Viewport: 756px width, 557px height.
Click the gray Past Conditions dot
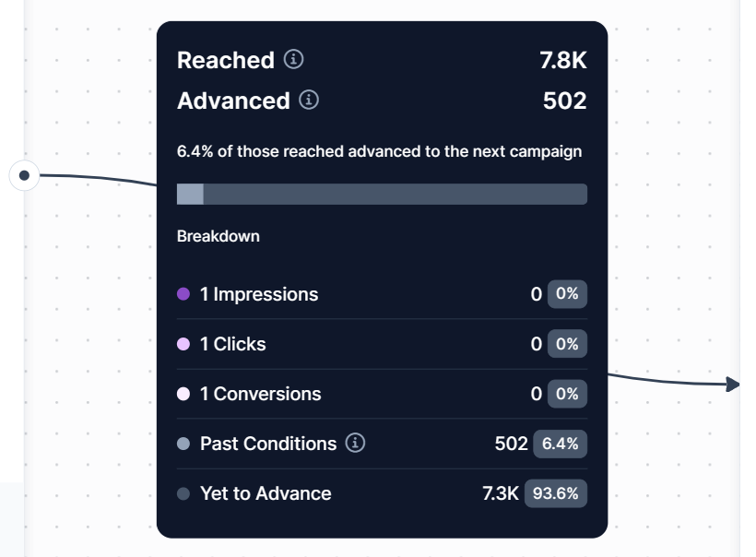pyautogui.click(x=183, y=444)
